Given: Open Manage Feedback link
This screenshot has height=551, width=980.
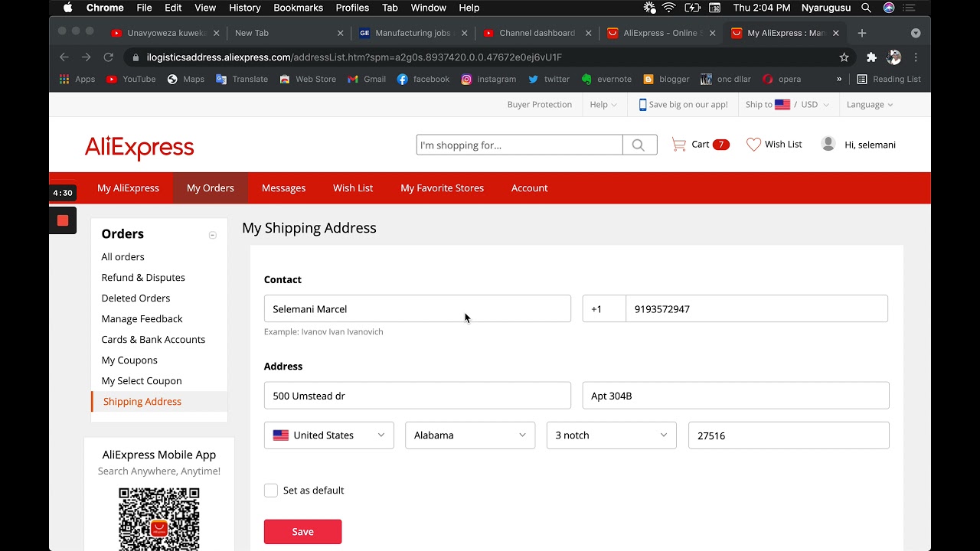Looking at the screenshot, I should point(142,319).
